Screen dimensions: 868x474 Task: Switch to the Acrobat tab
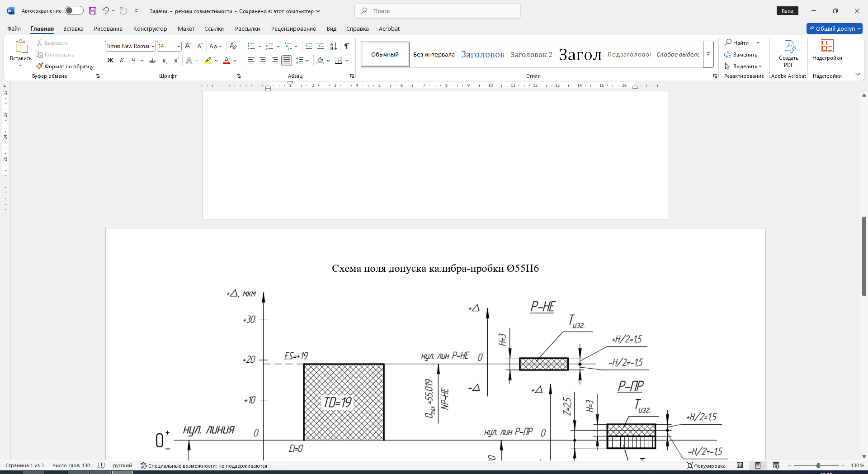(x=389, y=28)
